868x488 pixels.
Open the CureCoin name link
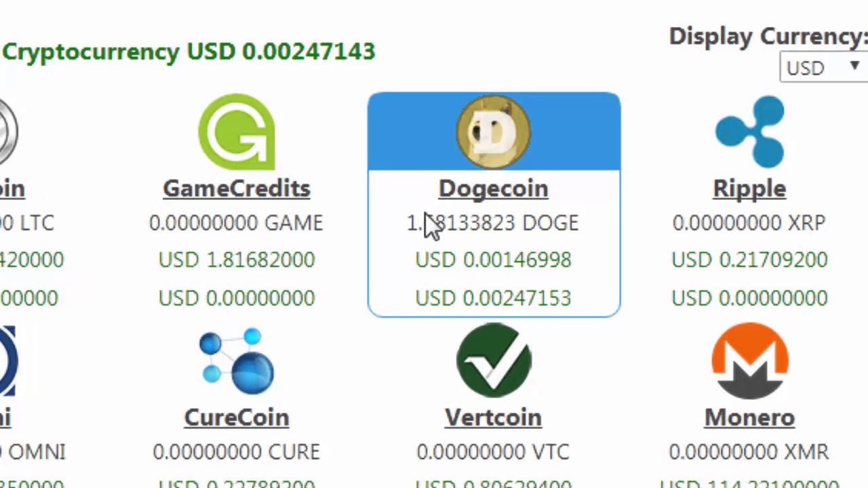(237, 418)
